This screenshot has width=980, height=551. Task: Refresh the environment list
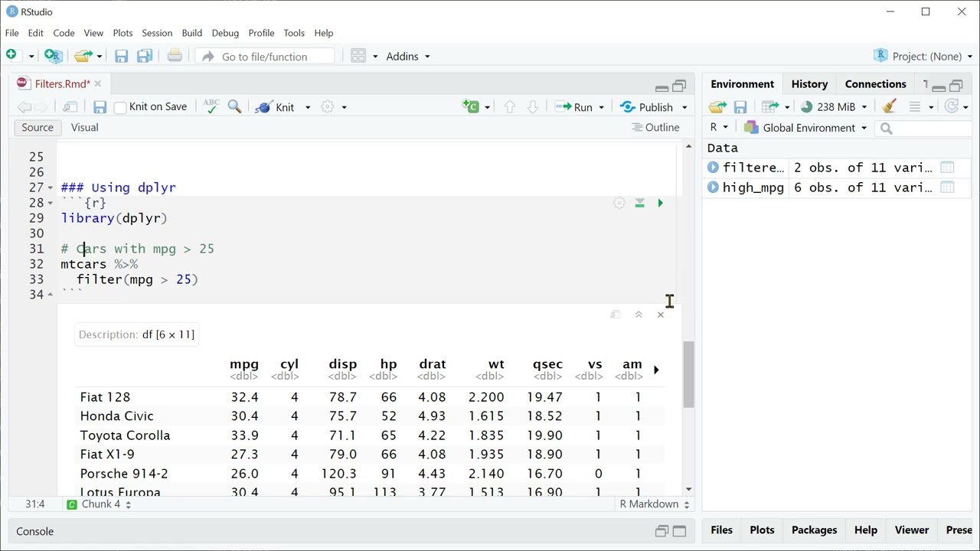pyautogui.click(x=952, y=106)
